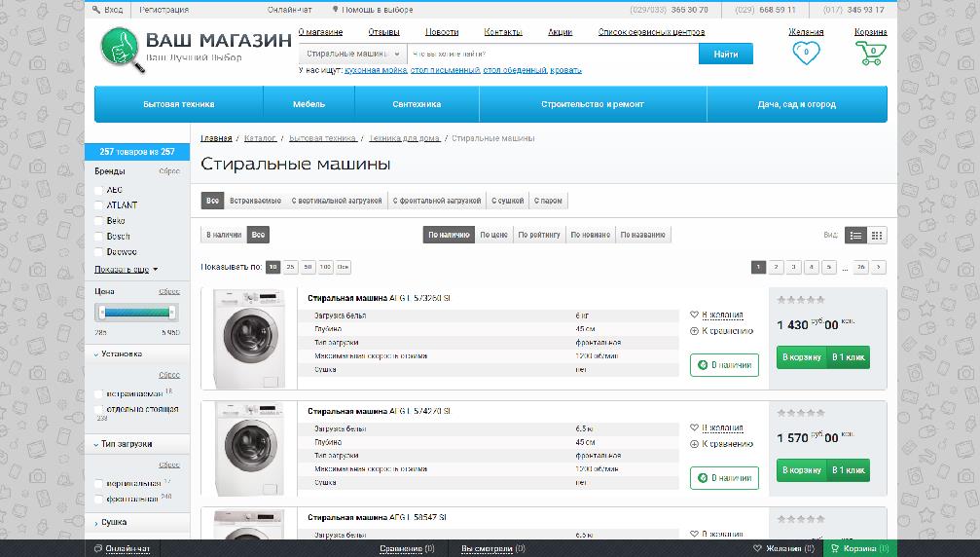Open Мебель main menu
Screen dimensions: 980x557
tap(309, 104)
